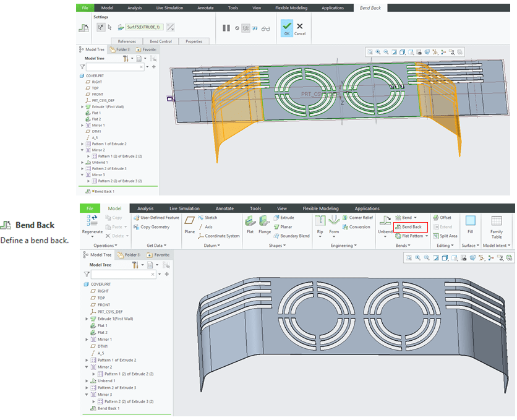Pause the Bend Back feature tool
517x420 pixels.
pyautogui.click(x=226, y=28)
